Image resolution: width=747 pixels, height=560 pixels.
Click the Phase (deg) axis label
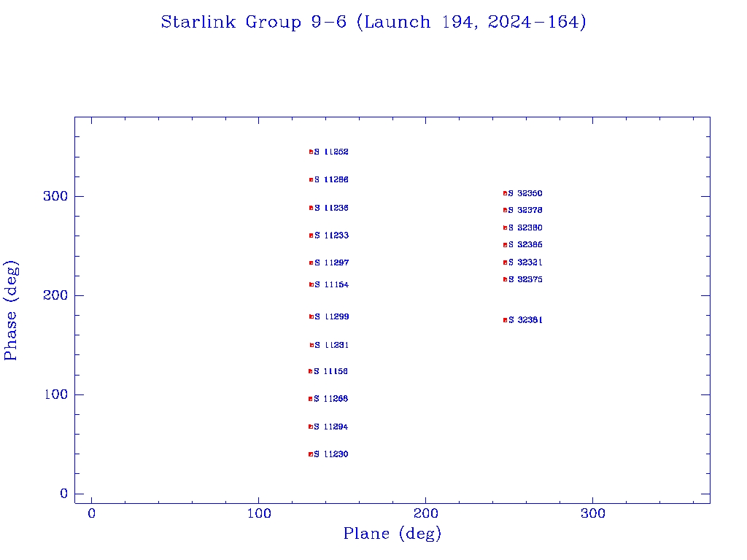[x=11, y=311]
